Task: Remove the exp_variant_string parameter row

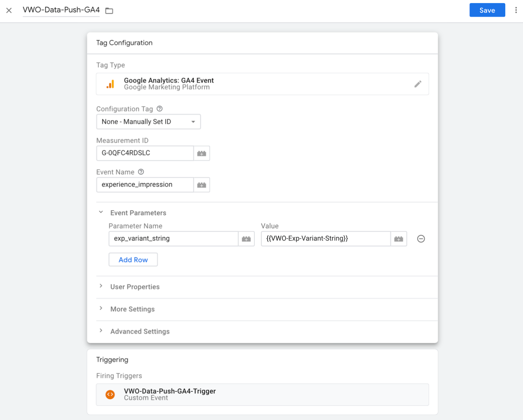Action: pyautogui.click(x=421, y=239)
